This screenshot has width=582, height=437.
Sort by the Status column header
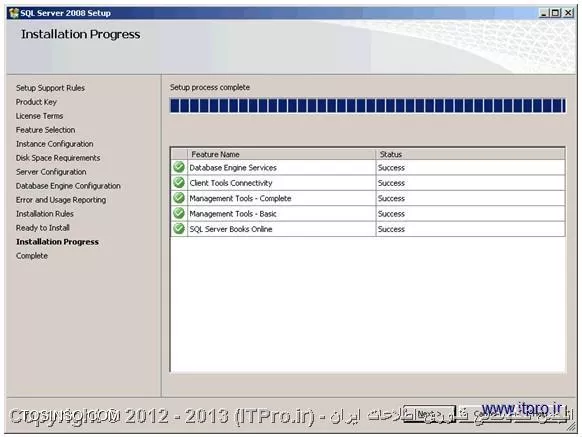(470, 154)
